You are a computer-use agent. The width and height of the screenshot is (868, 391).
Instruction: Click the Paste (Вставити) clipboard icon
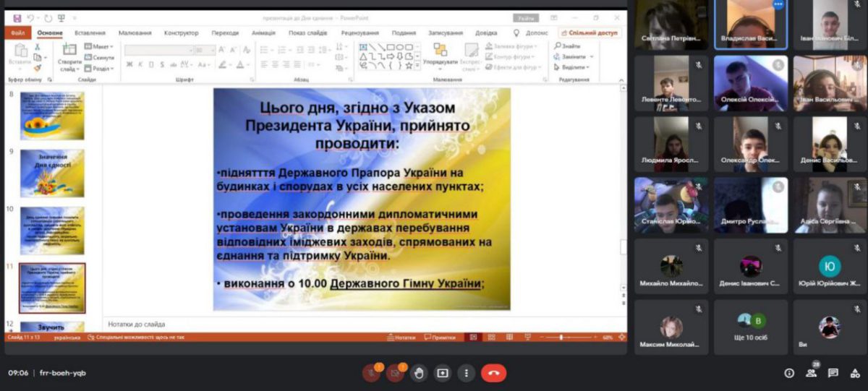click(x=20, y=51)
